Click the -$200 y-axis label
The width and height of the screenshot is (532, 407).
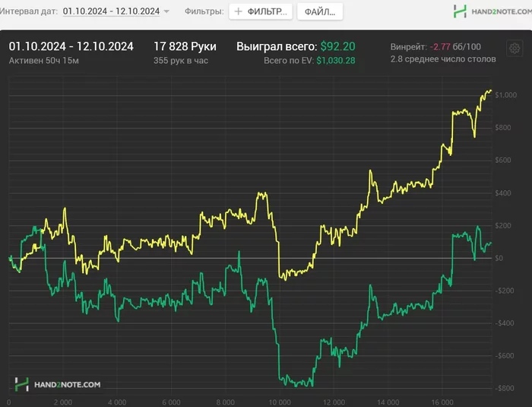point(503,291)
